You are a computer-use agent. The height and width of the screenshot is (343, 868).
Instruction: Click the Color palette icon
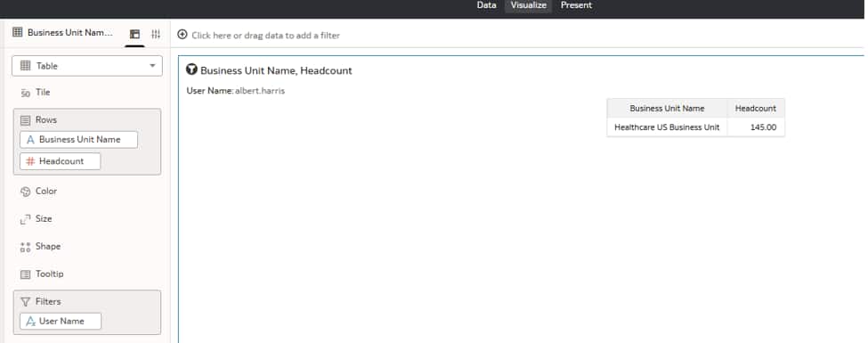(25, 192)
